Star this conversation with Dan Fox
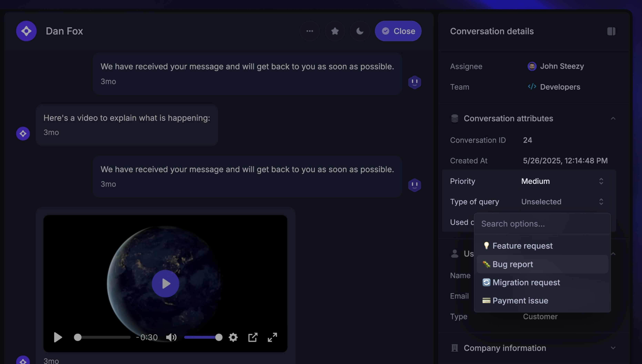Screen dimensions: 642x364 pyautogui.click(x=335, y=31)
